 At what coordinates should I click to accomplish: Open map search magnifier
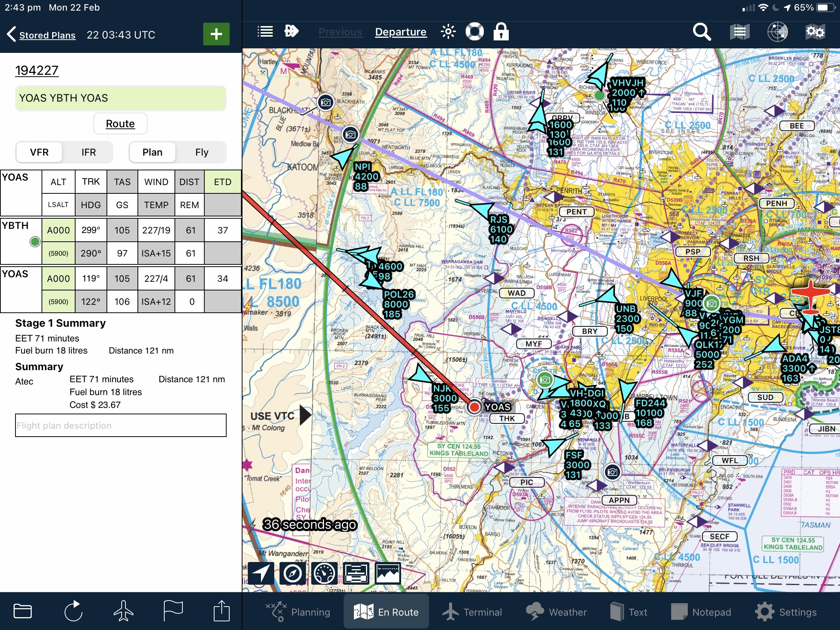(701, 32)
